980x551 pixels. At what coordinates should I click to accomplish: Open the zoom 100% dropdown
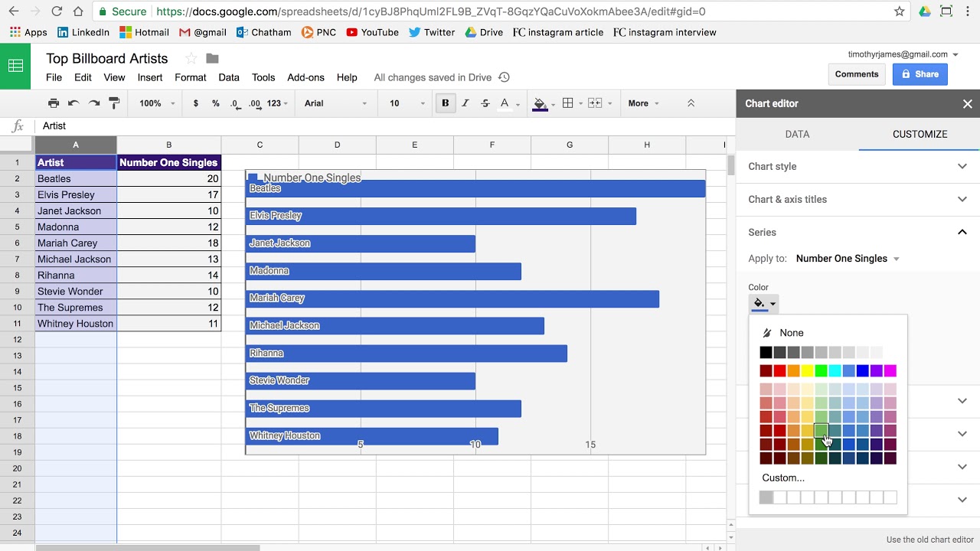156,103
